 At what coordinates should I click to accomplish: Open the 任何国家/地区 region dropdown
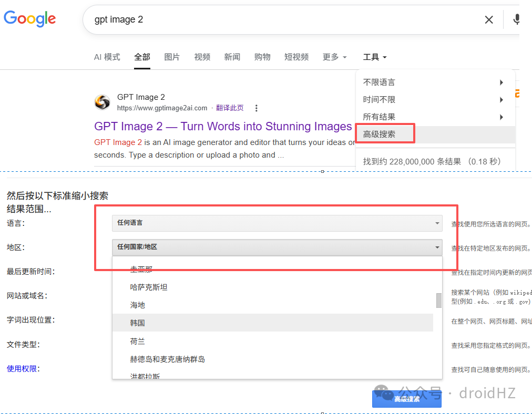[x=277, y=247]
